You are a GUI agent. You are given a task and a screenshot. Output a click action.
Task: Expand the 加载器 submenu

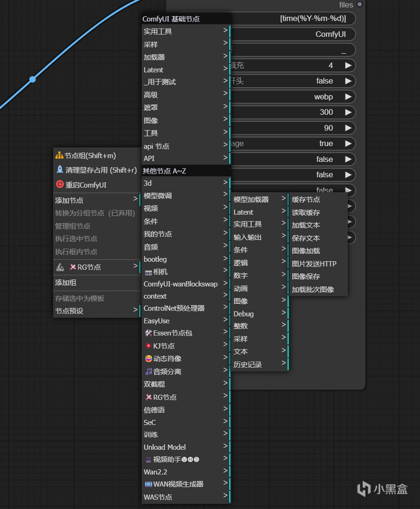coord(186,57)
